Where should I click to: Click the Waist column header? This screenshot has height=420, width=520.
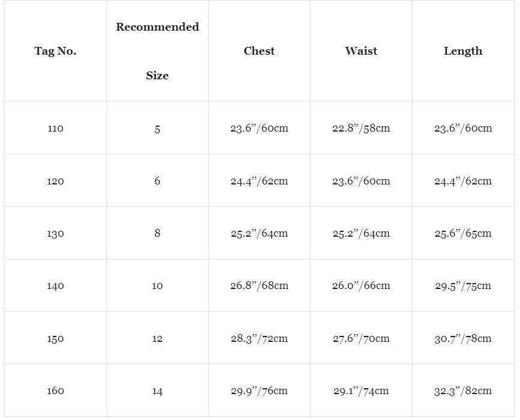click(361, 51)
